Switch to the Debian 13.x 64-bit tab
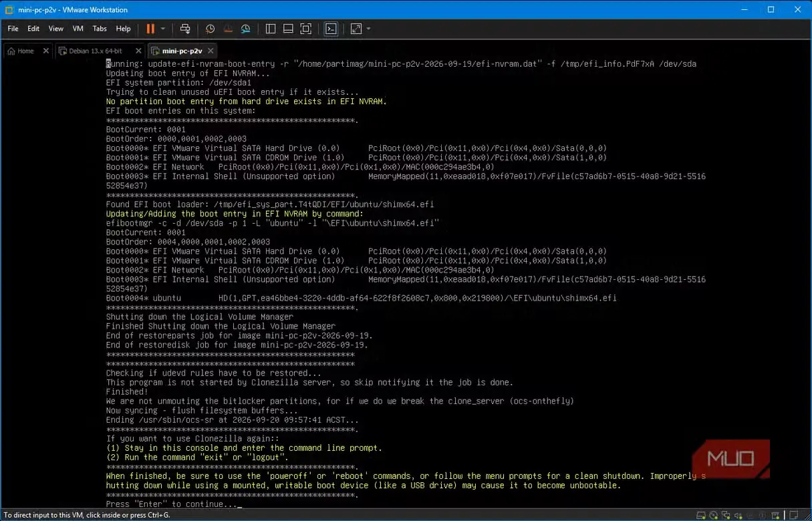This screenshot has height=521, width=812. click(95, 51)
